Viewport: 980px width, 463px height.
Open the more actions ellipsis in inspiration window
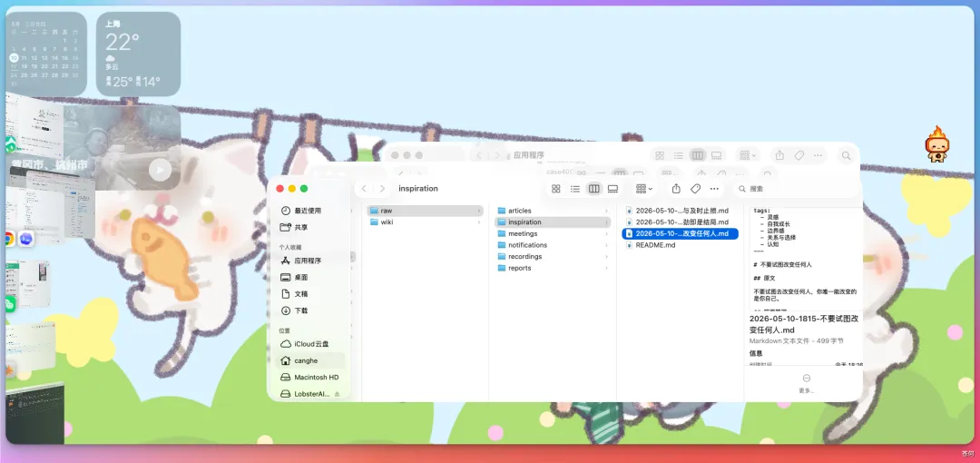714,188
